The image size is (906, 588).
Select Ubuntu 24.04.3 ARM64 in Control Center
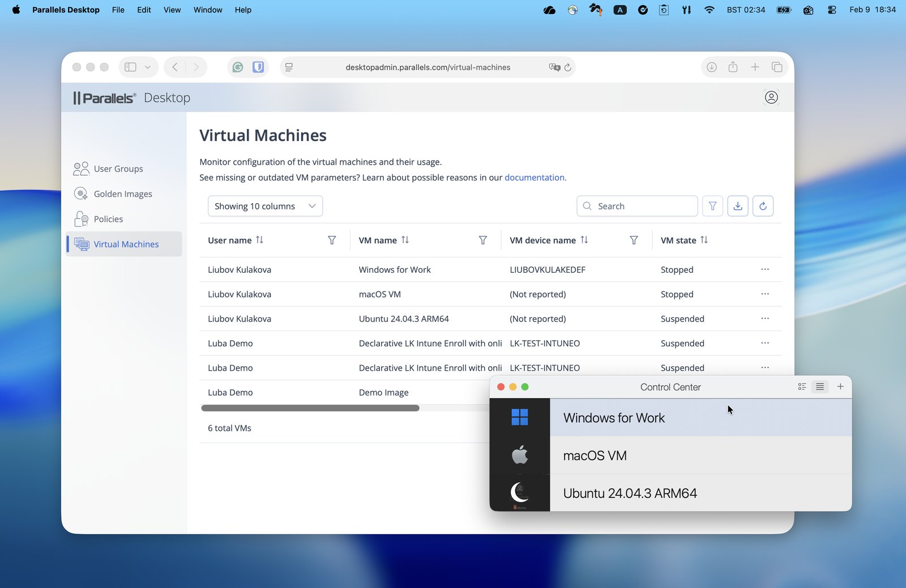(700, 493)
